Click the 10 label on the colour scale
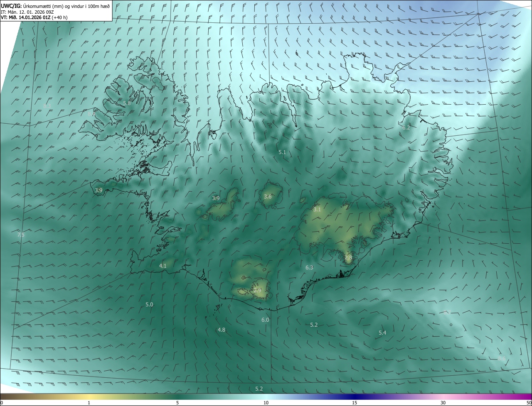The height and width of the screenshot is (406, 532). pos(266,403)
